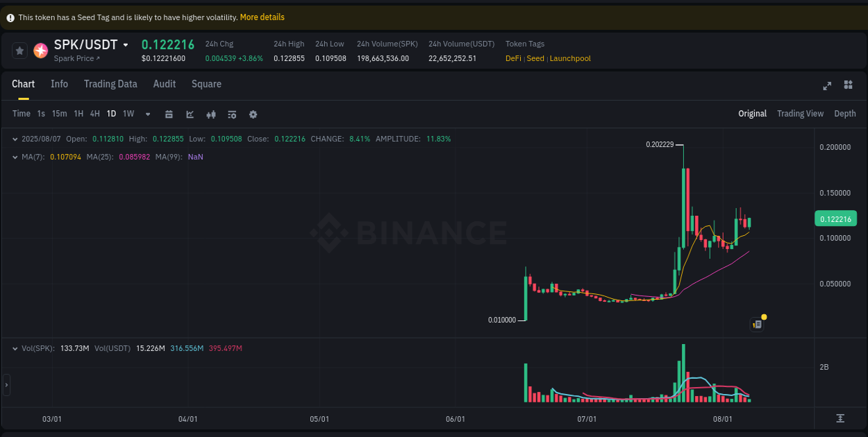The width and height of the screenshot is (868, 437).
Task: Open chart indicator settings via the sliders icon
Action: pyautogui.click(x=232, y=114)
